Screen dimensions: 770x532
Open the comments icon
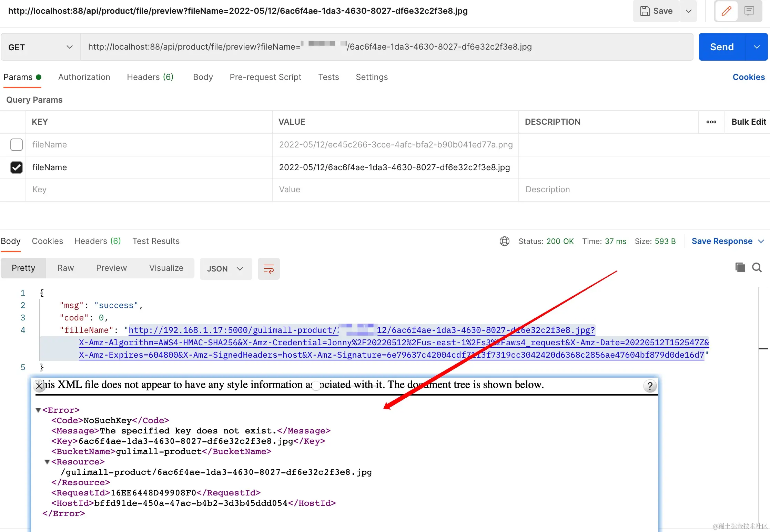[x=749, y=11]
